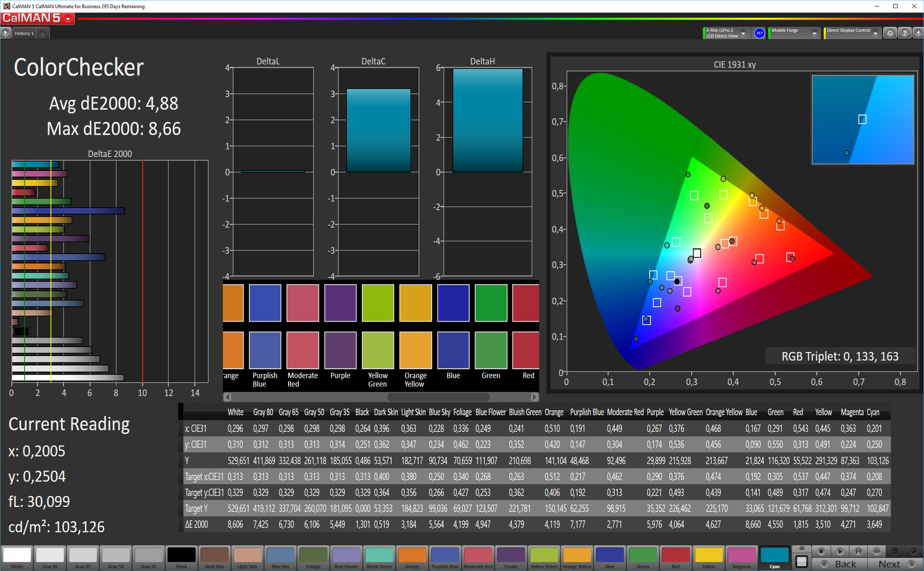Open Mobile Forge source dropdown
This screenshot has width=924, height=571.
point(814,33)
